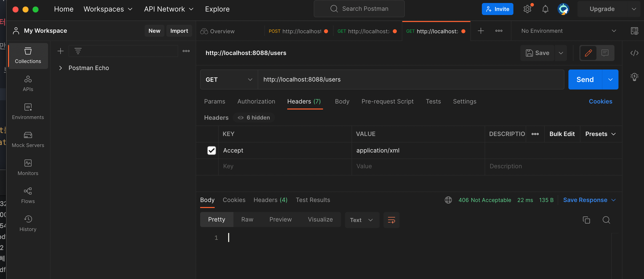Open a new request tab with plus

coord(481,31)
